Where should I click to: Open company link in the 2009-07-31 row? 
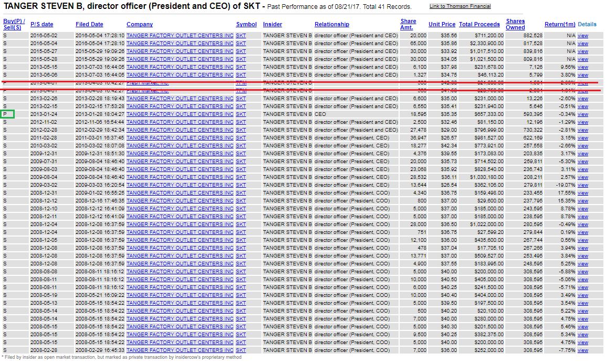point(180,161)
